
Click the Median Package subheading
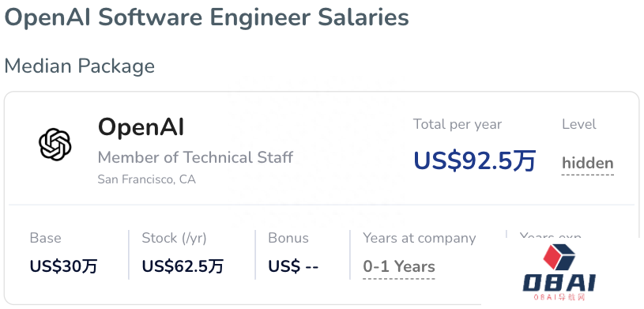[80, 66]
